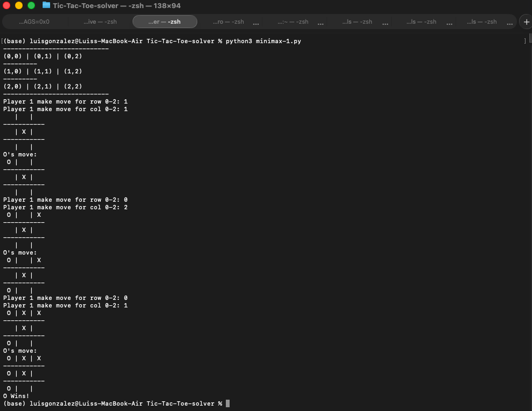This screenshot has width=532, height=411.
Task: Close the Terminal window with red button
Action: click(7, 5)
